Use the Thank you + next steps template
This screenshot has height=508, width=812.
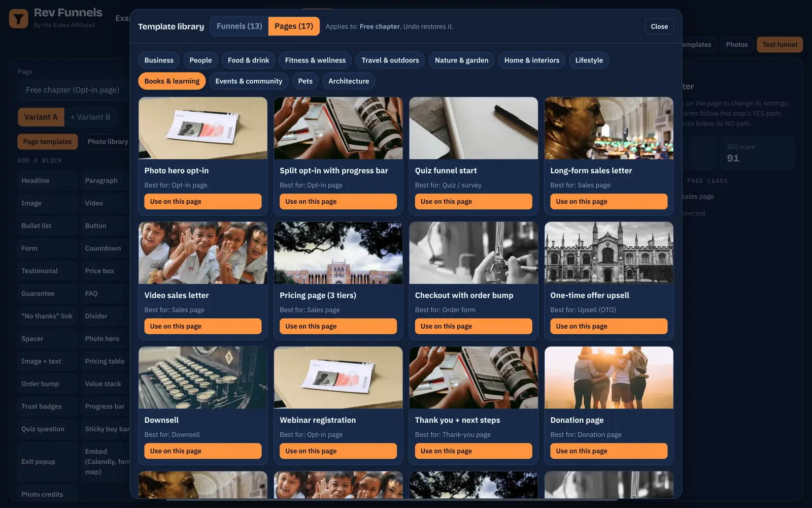click(473, 451)
